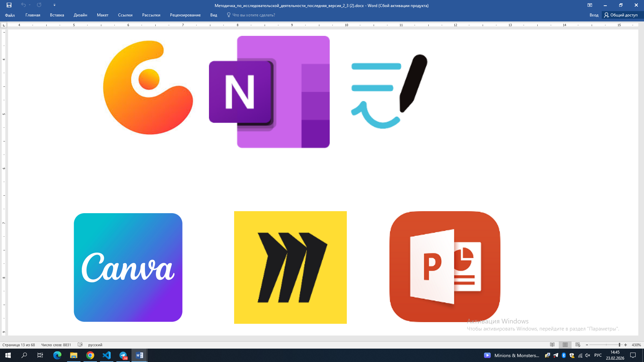Viewport: 644px width, 362px height.
Task: Undo the last action
Action: [x=23, y=5]
